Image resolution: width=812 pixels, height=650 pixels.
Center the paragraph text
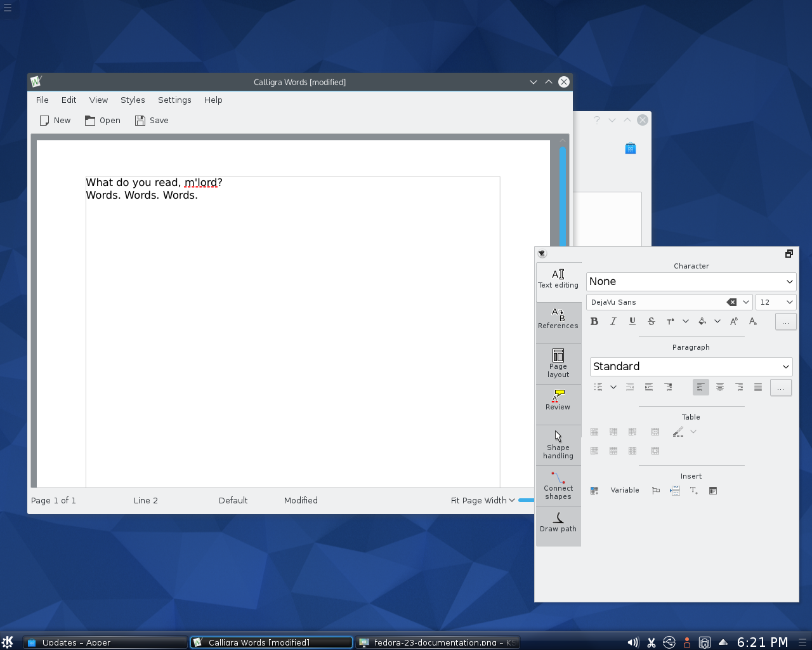point(720,387)
